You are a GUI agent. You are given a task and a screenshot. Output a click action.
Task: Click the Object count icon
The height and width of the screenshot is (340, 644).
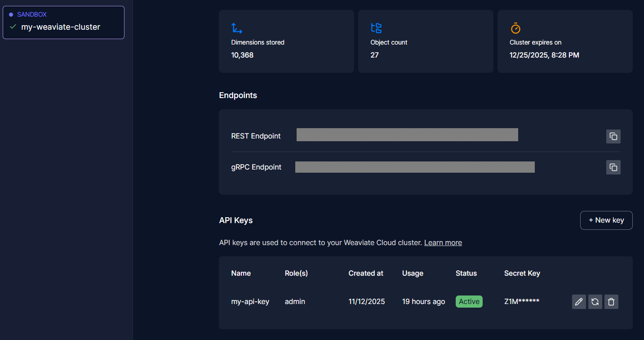pyautogui.click(x=376, y=28)
